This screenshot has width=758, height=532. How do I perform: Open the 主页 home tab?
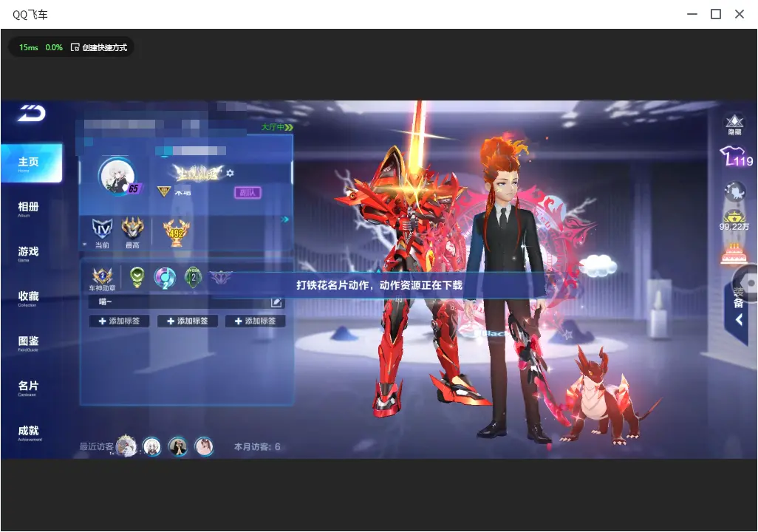[x=32, y=163]
